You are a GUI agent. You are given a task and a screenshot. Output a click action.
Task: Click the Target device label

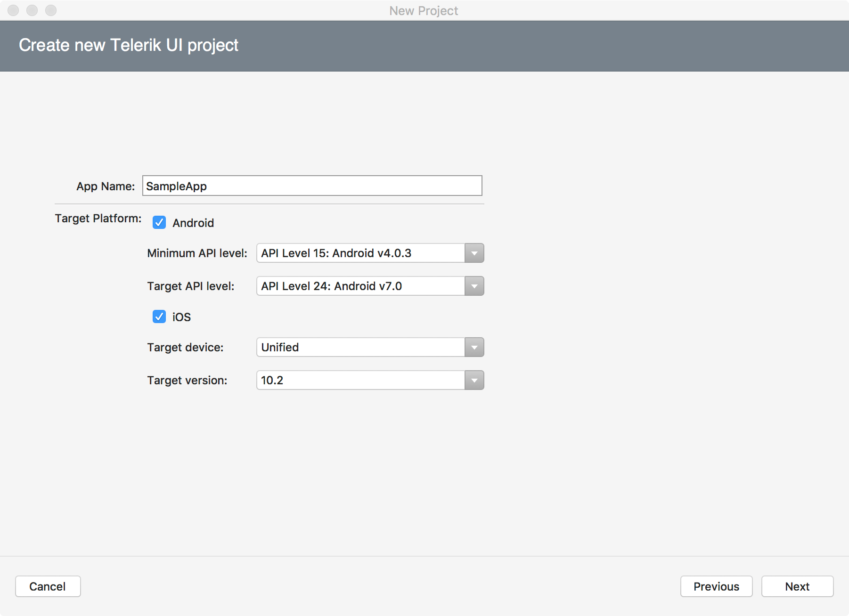pyautogui.click(x=185, y=348)
